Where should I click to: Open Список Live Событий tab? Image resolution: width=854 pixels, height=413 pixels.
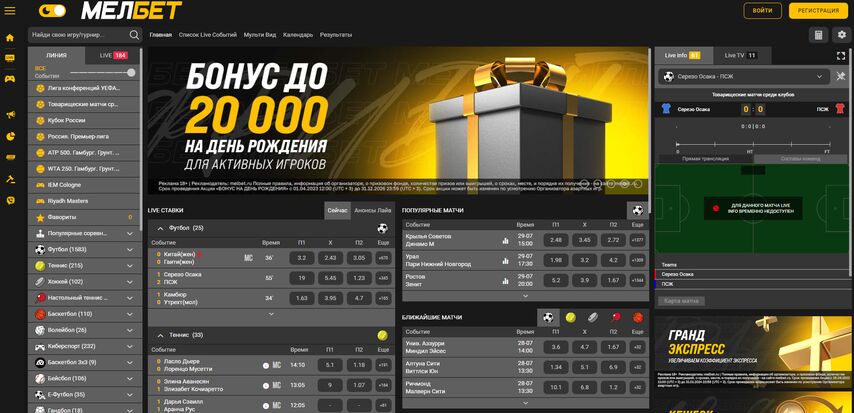(208, 34)
